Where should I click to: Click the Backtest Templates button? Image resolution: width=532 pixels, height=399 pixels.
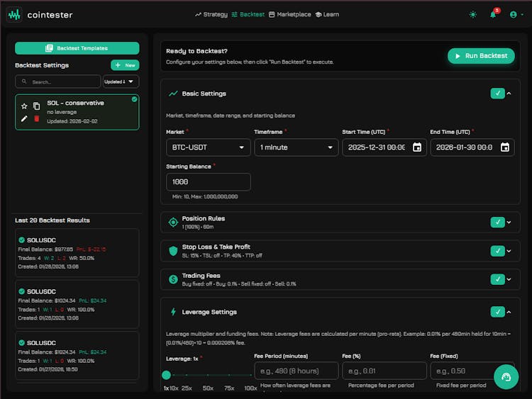[77, 48]
